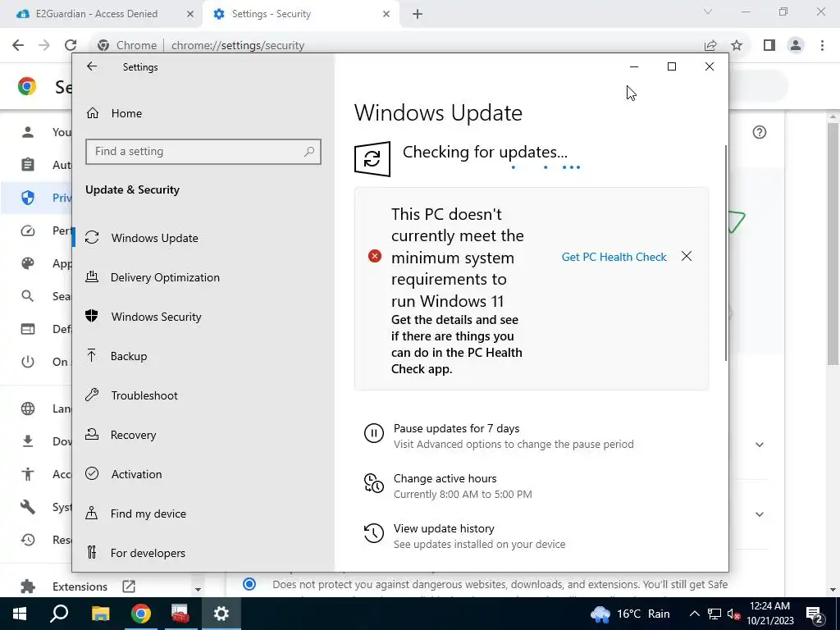Open red toolbox app in taskbar

pyautogui.click(x=180, y=614)
